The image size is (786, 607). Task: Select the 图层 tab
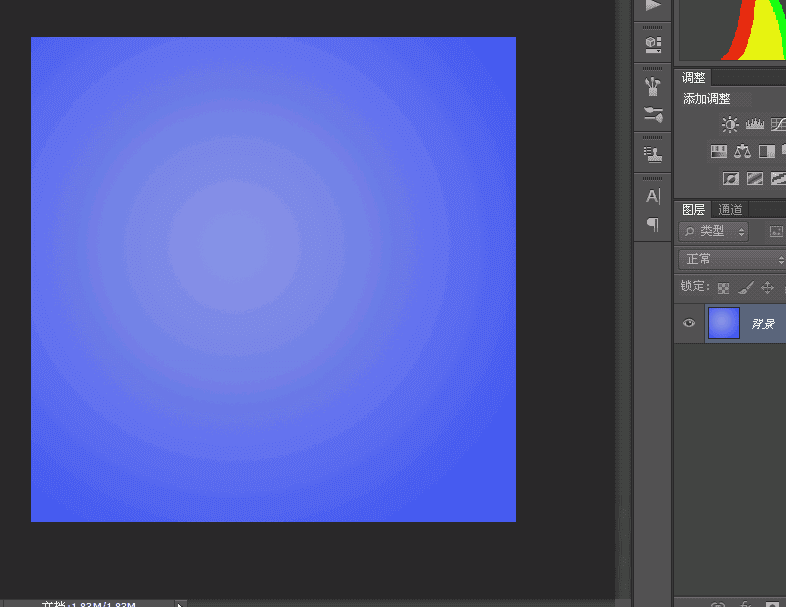694,210
